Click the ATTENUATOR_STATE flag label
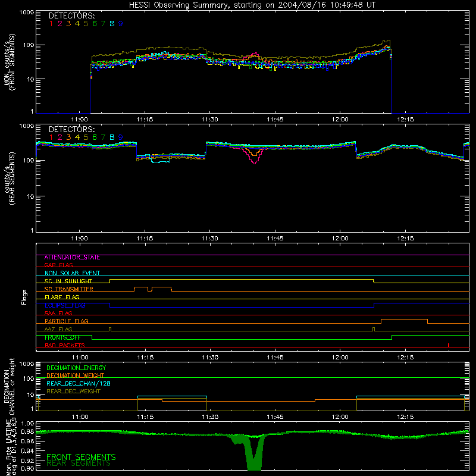Screen dimensions: 476x476 coord(72,258)
